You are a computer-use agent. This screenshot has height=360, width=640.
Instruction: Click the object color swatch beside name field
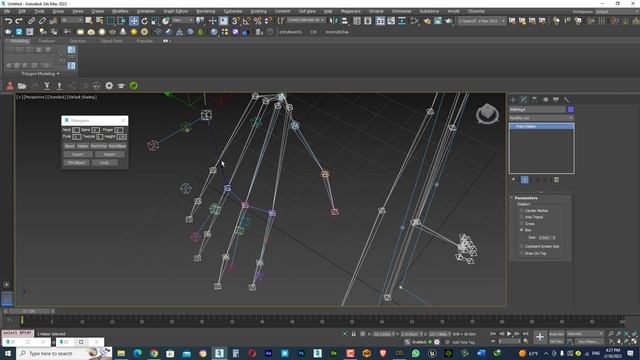pos(571,109)
